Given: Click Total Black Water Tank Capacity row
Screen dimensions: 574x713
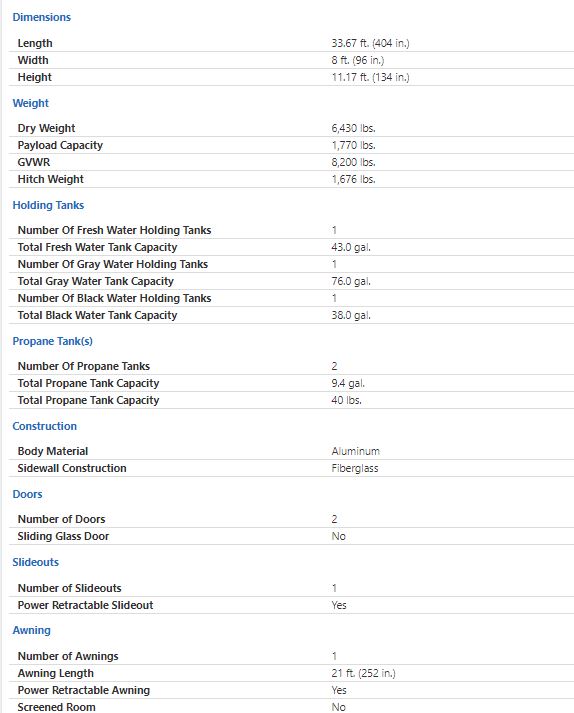Looking at the screenshot, I should point(291,315).
